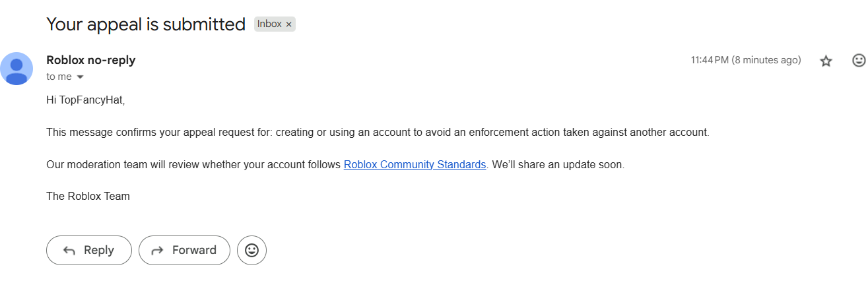
Task: Star this Roblox email
Action: click(x=826, y=61)
